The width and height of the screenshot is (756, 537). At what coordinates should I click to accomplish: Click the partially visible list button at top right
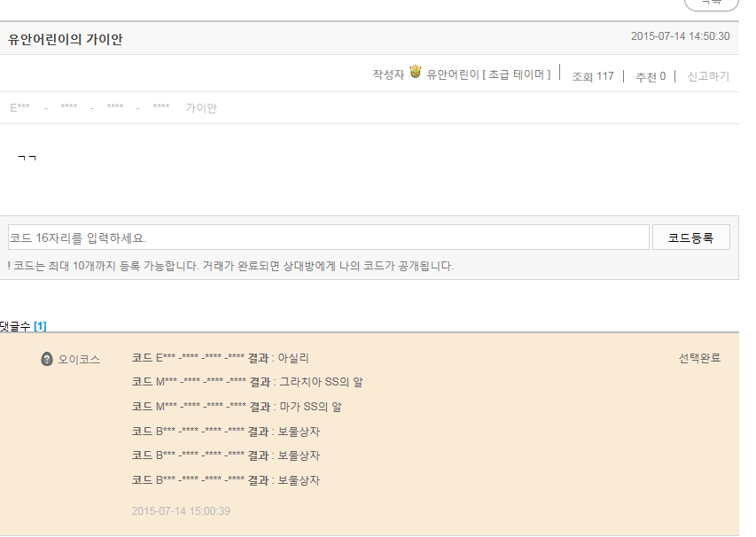711,4
